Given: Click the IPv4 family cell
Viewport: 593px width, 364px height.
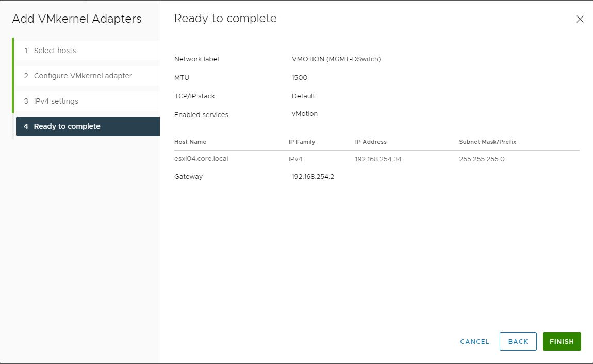Looking at the screenshot, I should [x=295, y=159].
